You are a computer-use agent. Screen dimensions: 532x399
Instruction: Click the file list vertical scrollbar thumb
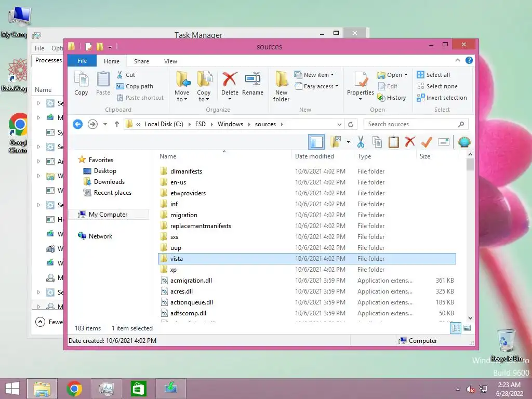click(x=470, y=165)
